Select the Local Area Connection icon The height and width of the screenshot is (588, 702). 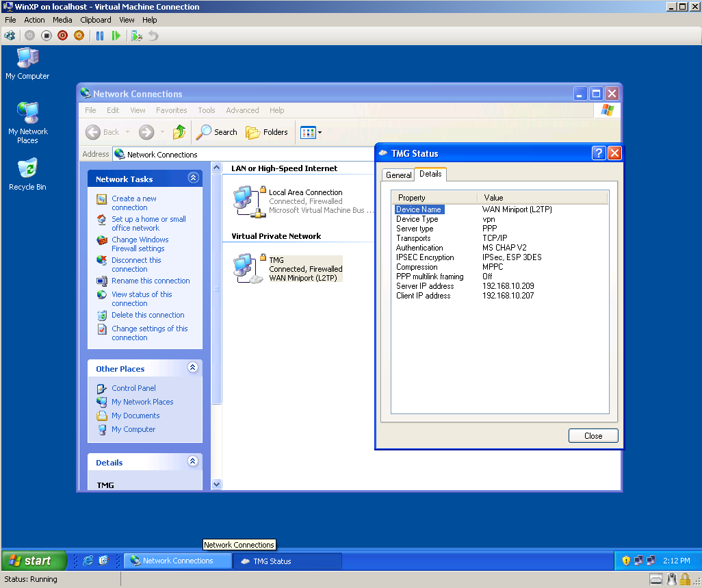(x=246, y=201)
